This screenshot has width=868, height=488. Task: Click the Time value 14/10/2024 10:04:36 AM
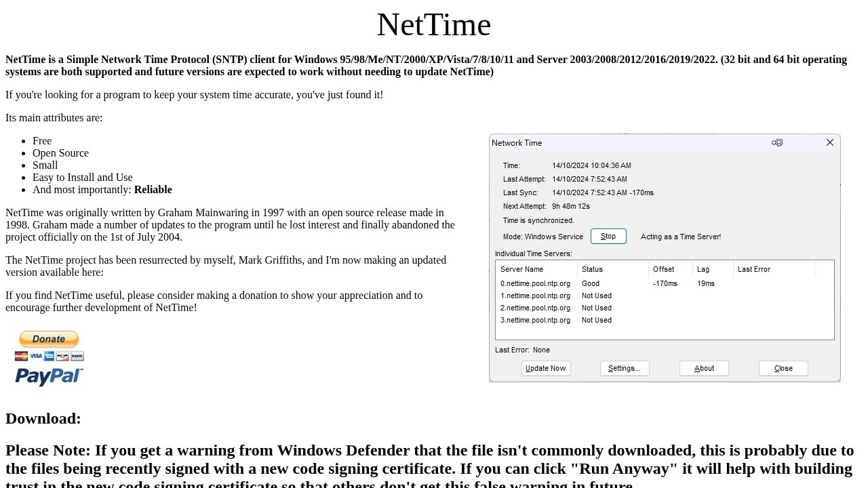(x=591, y=165)
